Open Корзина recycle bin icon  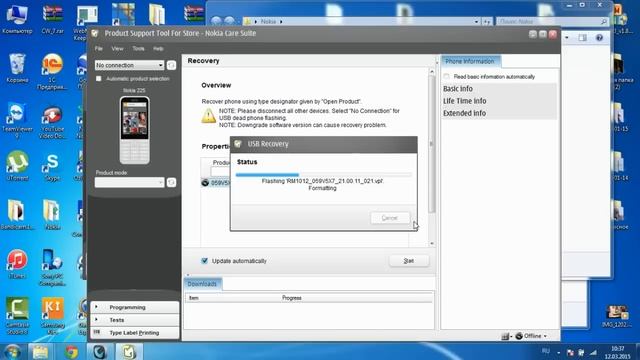17,68
